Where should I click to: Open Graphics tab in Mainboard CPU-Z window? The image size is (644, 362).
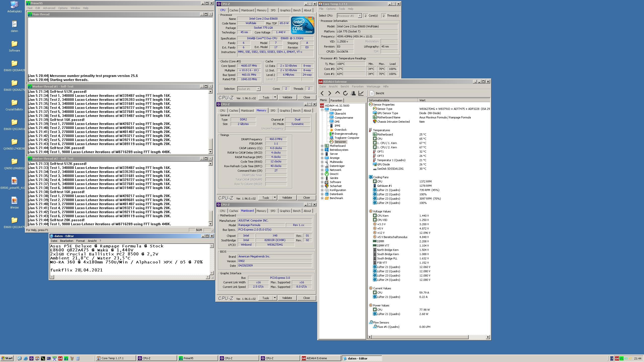click(x=285, y=211)
